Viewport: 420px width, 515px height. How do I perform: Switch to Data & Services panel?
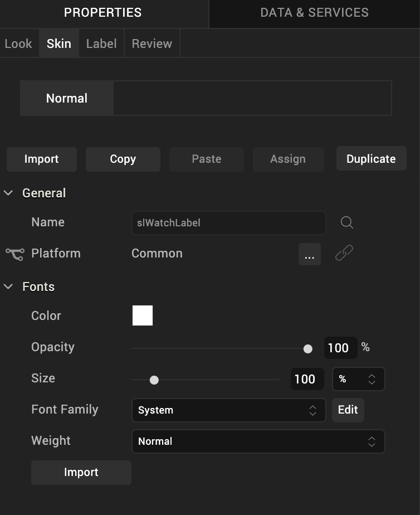314,13
